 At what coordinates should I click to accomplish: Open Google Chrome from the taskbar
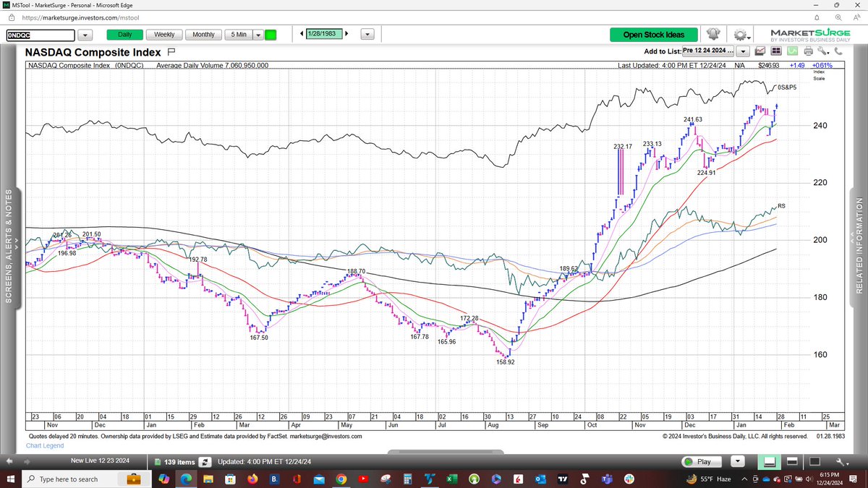coord(341,479)
